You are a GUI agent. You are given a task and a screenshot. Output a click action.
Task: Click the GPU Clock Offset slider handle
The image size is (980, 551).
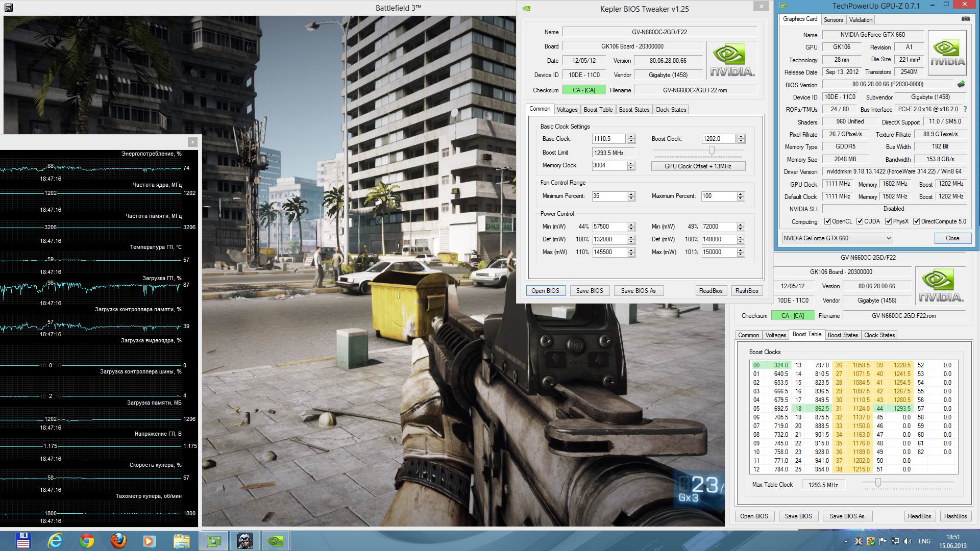[x=712, y=150]
